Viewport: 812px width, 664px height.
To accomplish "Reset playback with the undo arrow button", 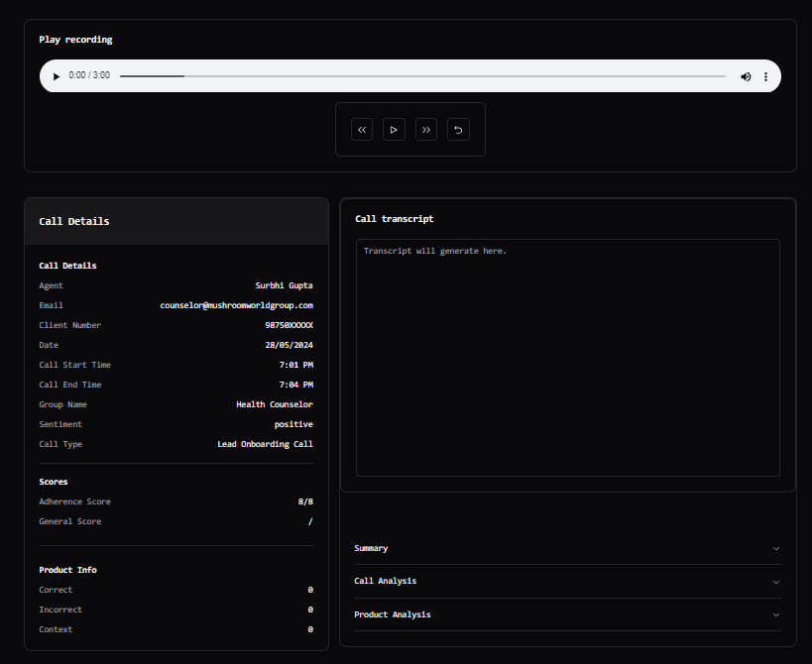I will [x=458, y=130].
